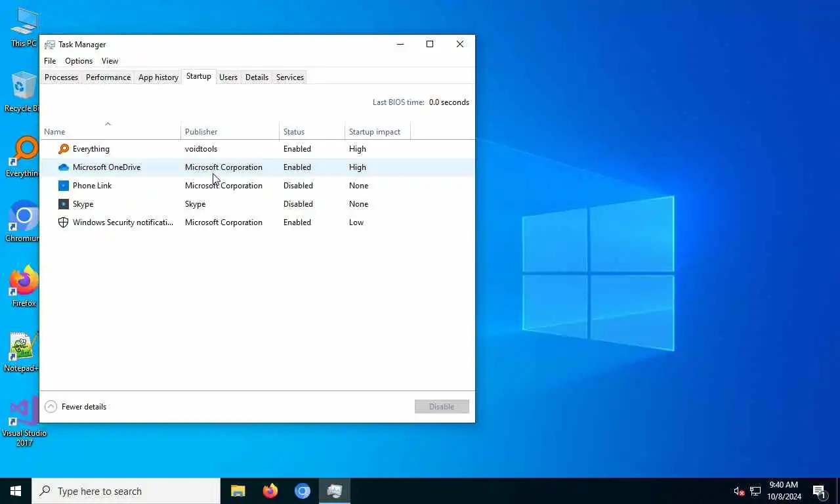Click the Task Manager taskbar button
840x504 pixels.
(x=335, y=491)
